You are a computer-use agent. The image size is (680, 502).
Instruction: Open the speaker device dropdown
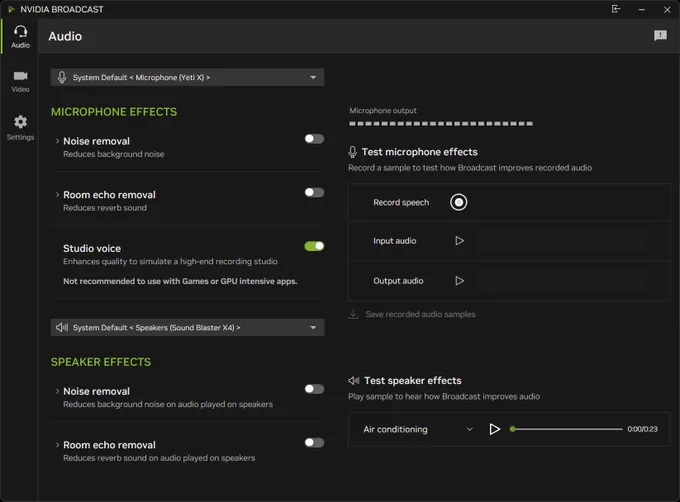click(187, 327)
